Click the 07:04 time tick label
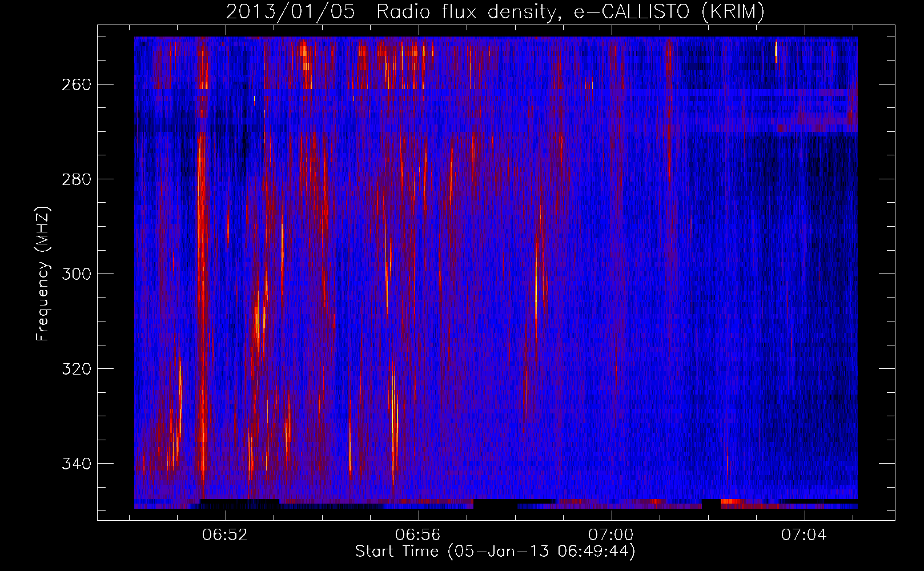Screen dimensions: 924x571 tap(805, 535)
